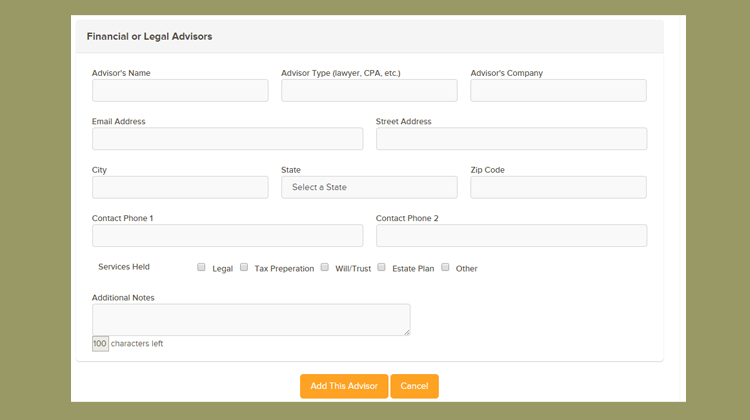750x420 pixels.
Task: Focus the Street Address input
Action: [511, 139]
